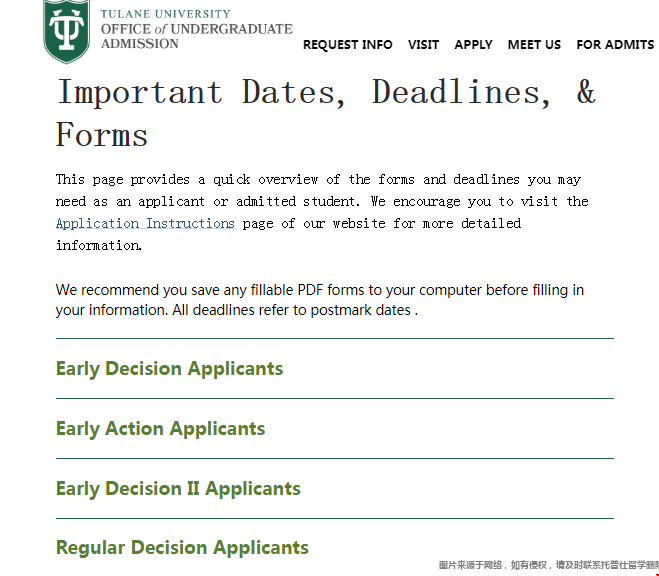
Task: Expand the Early Decision II Applicants section
Action: (178, 489)
